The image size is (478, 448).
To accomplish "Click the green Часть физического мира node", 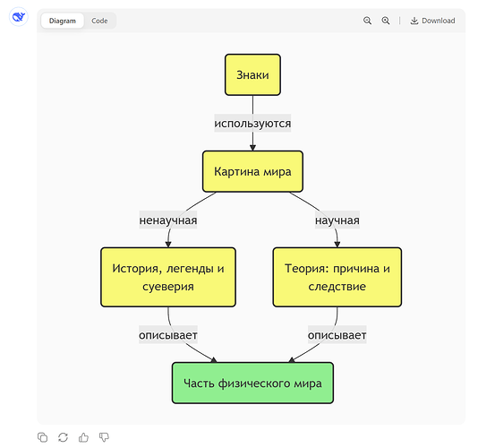I will [252, 383].
